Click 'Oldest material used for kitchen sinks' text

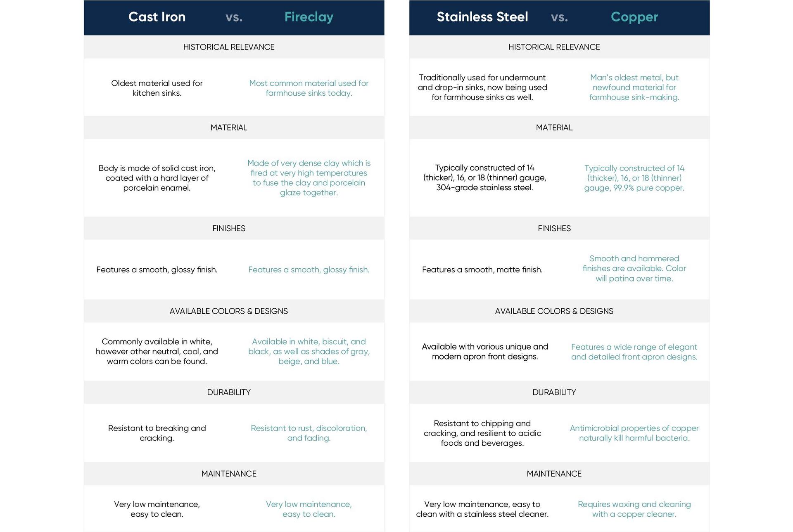pyautogui.click(x=157, y=88)
